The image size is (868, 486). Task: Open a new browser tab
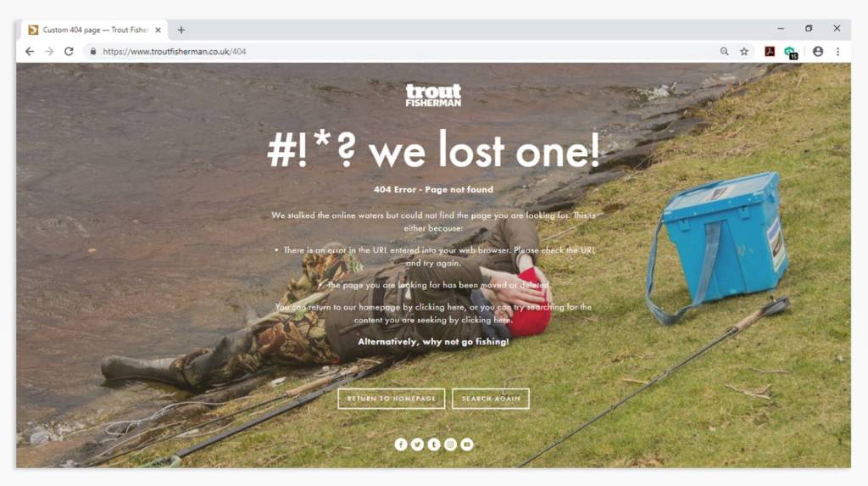181,30
